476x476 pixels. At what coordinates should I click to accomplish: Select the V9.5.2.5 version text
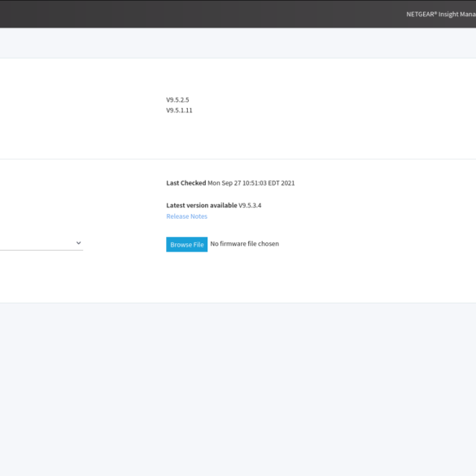[x=177, y=100]
